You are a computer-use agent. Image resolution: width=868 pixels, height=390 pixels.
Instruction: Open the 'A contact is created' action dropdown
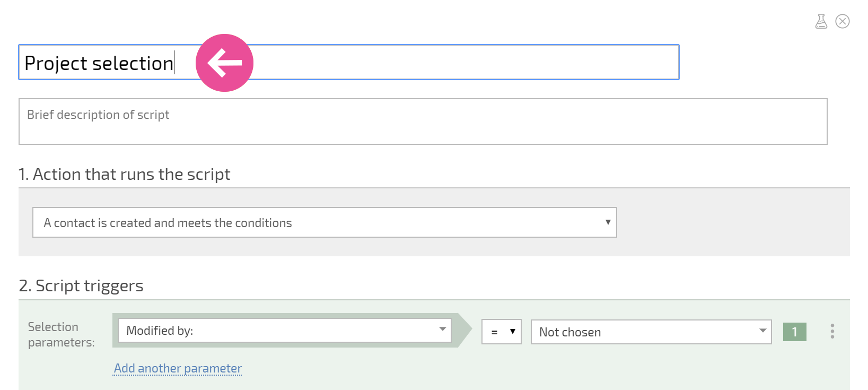(325, 222)
